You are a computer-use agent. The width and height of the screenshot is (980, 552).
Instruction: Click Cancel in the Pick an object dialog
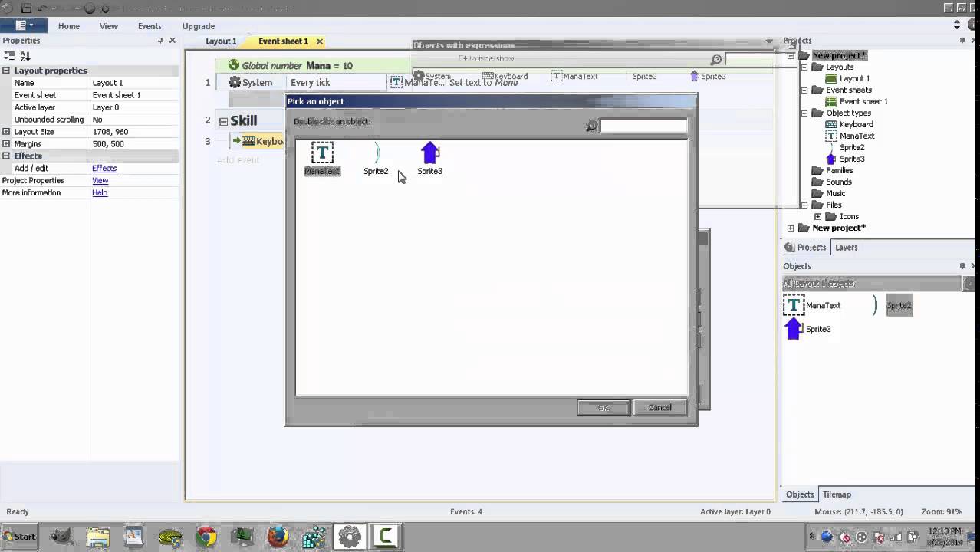(659, 408)
